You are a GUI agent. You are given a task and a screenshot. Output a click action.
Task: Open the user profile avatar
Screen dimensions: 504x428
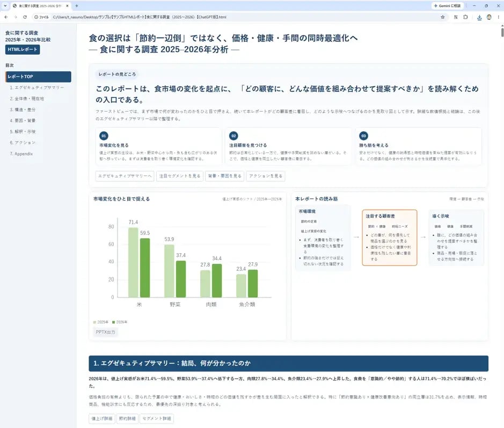(x=489, y=17)
